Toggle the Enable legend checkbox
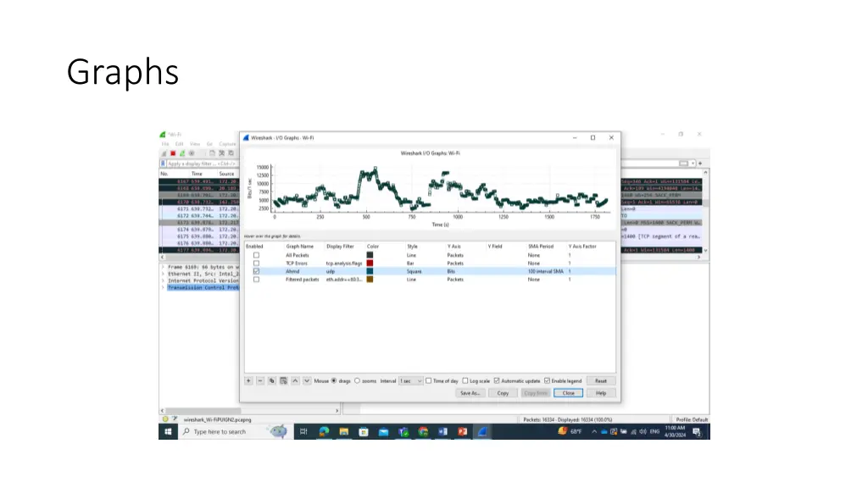Image resolution: width=868 pixels, height=488 pixels. click(547, 380)
